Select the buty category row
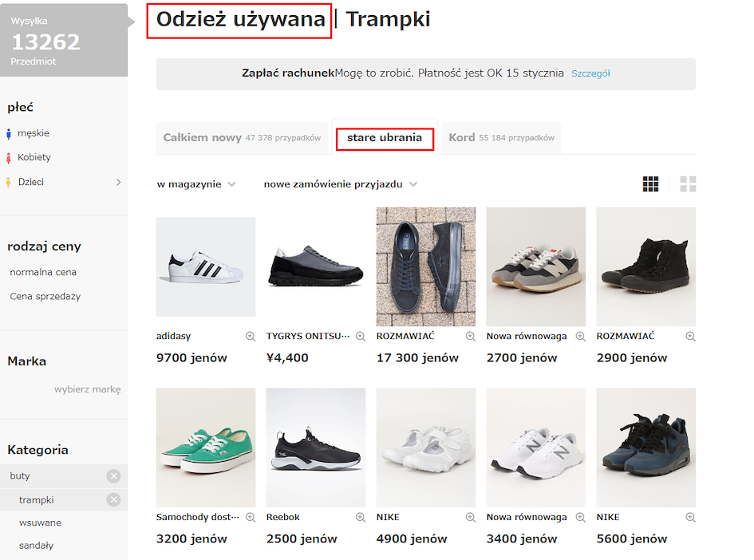The width and height of the screenshot is (754, 560). pos(64,476)
